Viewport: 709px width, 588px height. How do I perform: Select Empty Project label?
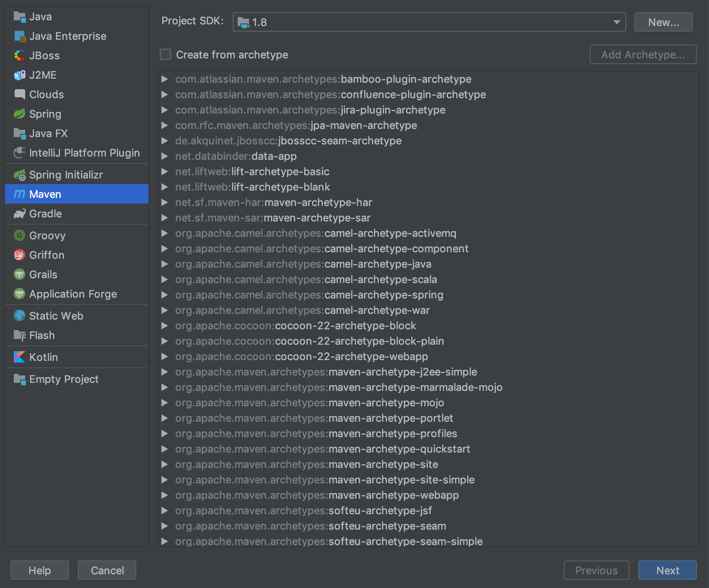point(64,379)
